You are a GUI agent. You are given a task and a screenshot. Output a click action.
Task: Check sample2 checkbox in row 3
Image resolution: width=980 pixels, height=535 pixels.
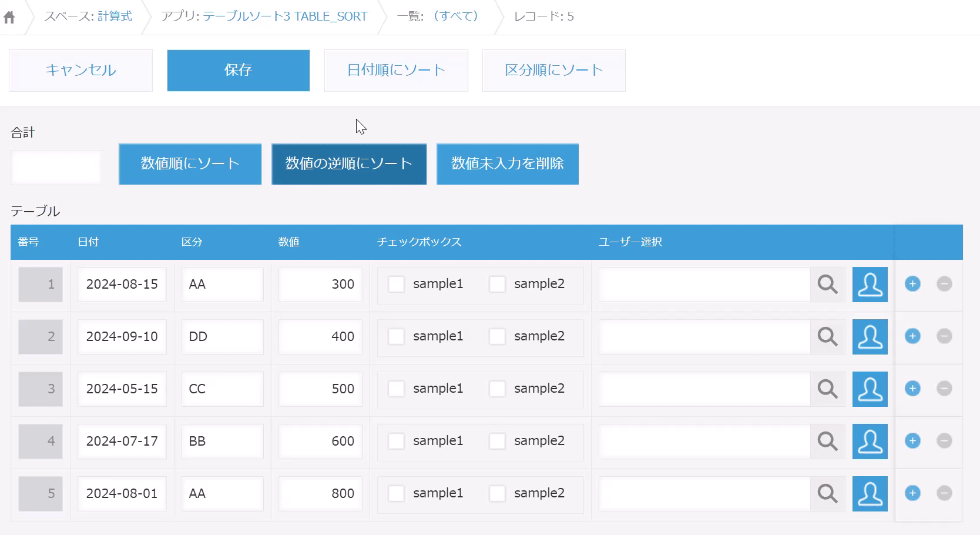(x=498, y=389)
